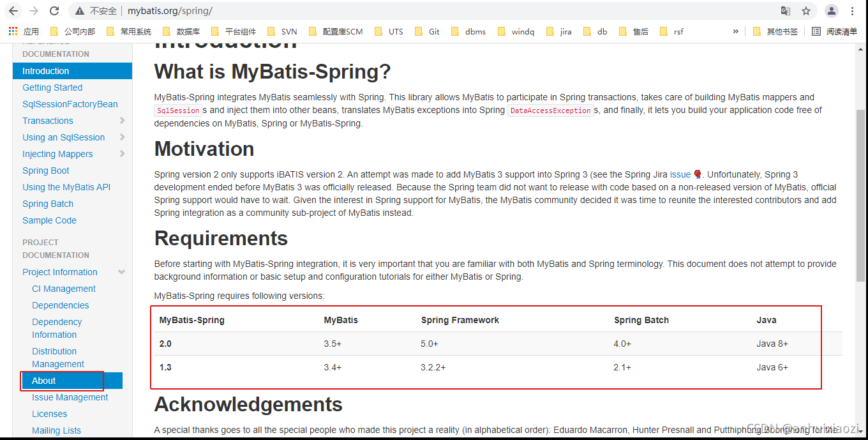Viewport: 868px width, 440px height.
Task: Click the not-secure warning icon
Action: (80, 11)
